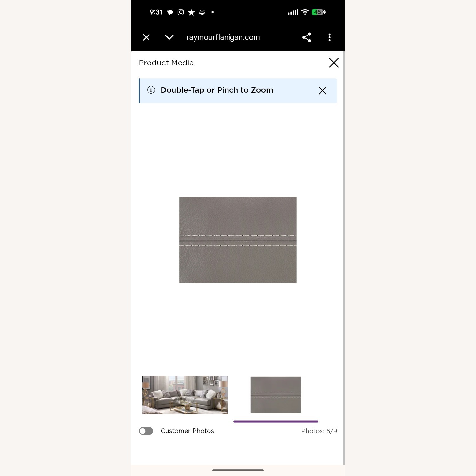Toggle the Customer Photos switch
Image resolution: width=476 pixels, height=476 pixels.
coord(146,431)
